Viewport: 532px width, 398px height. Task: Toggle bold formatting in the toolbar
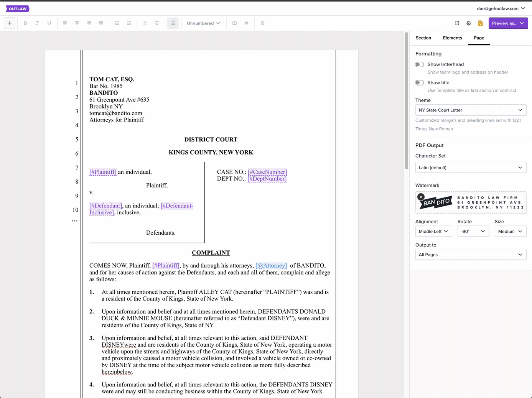tap(25, 23)
